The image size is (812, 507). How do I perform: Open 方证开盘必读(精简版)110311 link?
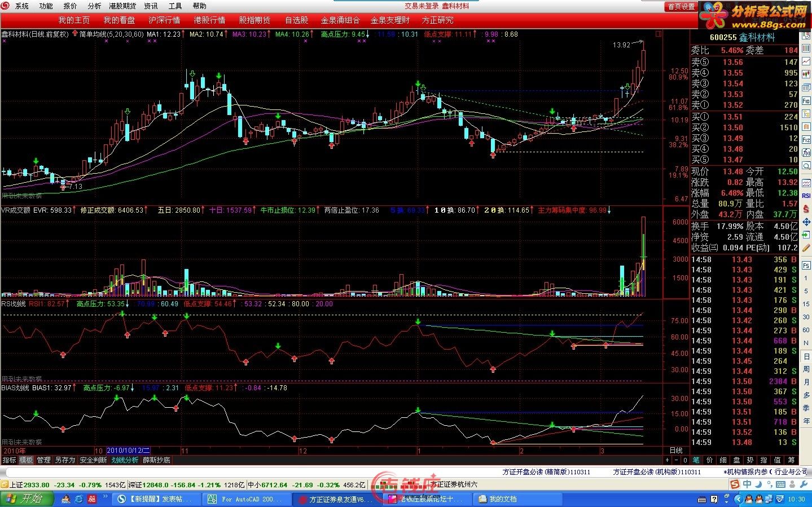(546, 472)
